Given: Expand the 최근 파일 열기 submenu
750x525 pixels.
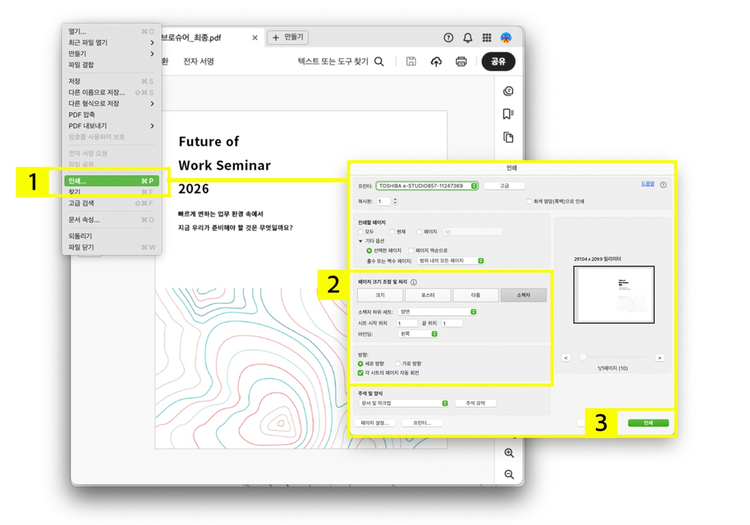Looking at the screenshot, I should tap(111, 43).
